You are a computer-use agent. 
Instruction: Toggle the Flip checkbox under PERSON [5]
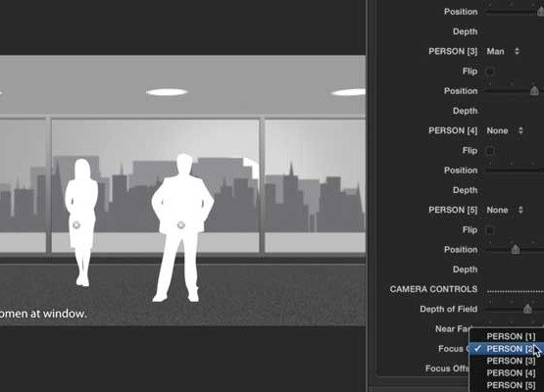click(490, 230)
